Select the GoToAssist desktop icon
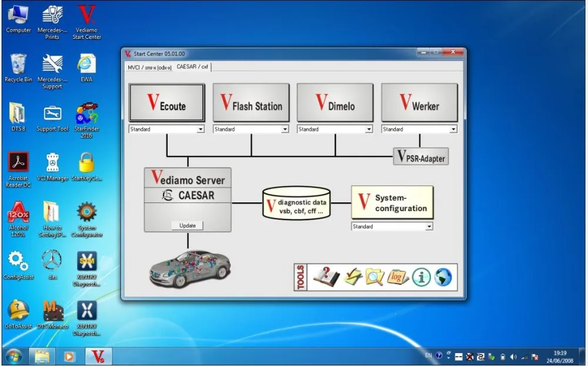Image resolution: width=588 pixels, height=366 pixels. pos(18,315)
